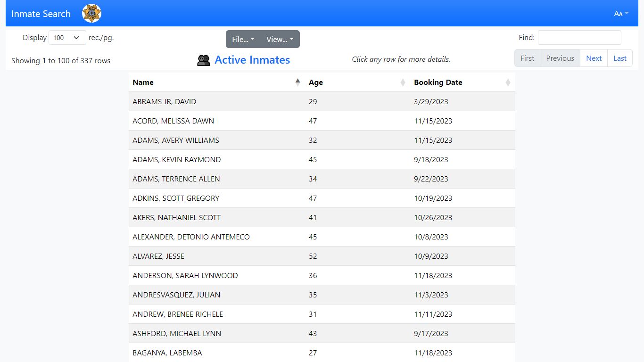Open the View... dropdown menu
Viewport: 644px width, 362px height.
pos(280,39)
